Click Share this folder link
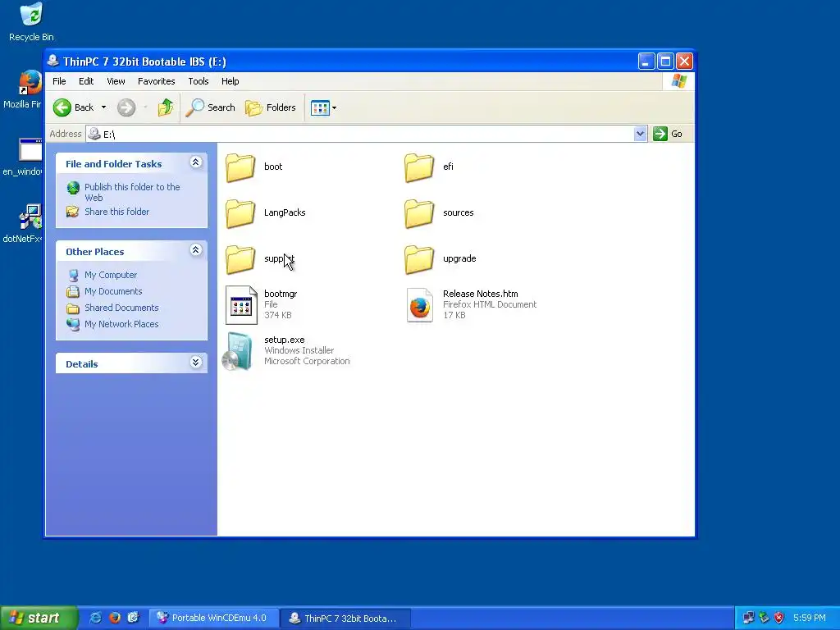This screenshot has width=840, height=630. click(116, 212)
